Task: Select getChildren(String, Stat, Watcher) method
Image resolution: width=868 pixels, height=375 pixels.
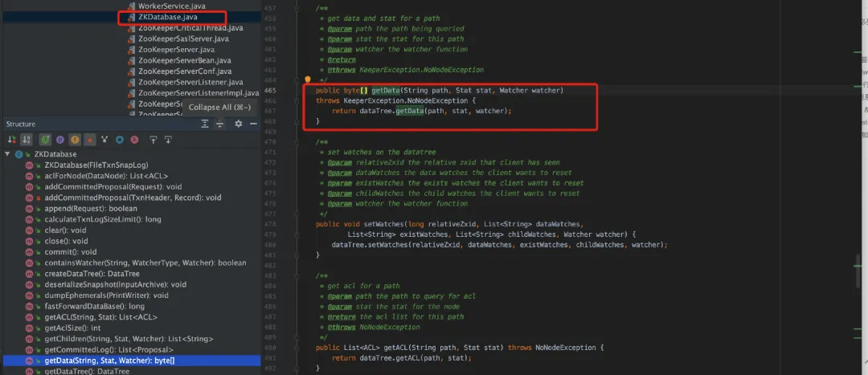Action: click(x=129, y=339)
